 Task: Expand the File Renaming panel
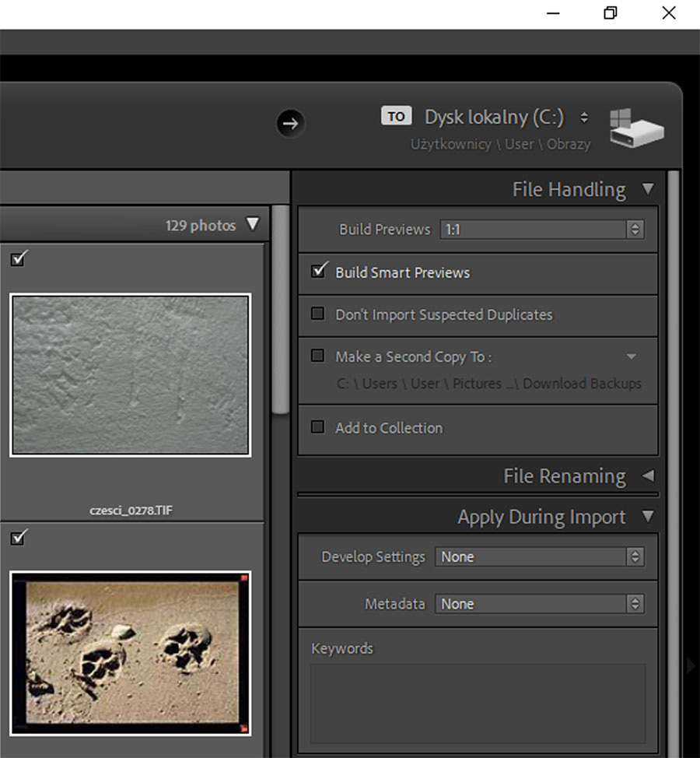point(648,476)
